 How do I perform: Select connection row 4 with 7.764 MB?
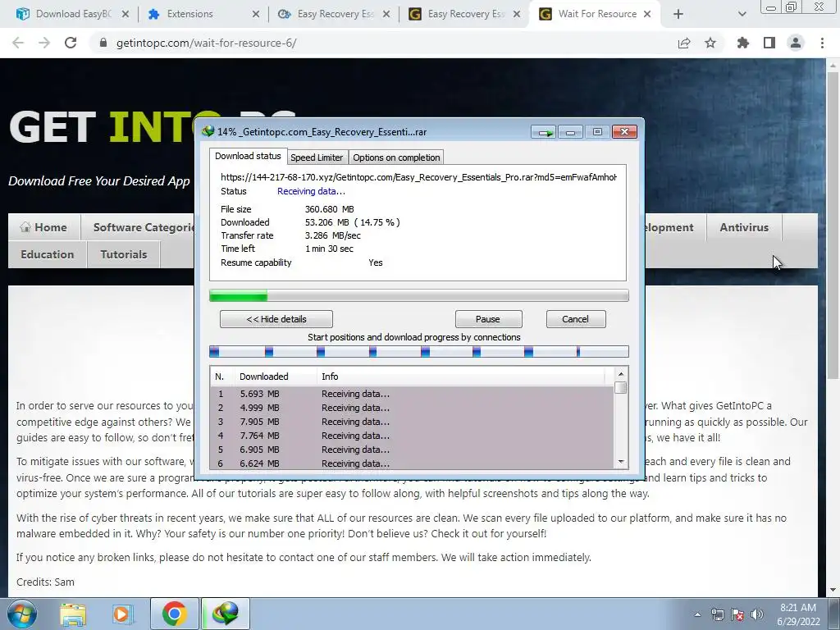click(x=412, y=436)
